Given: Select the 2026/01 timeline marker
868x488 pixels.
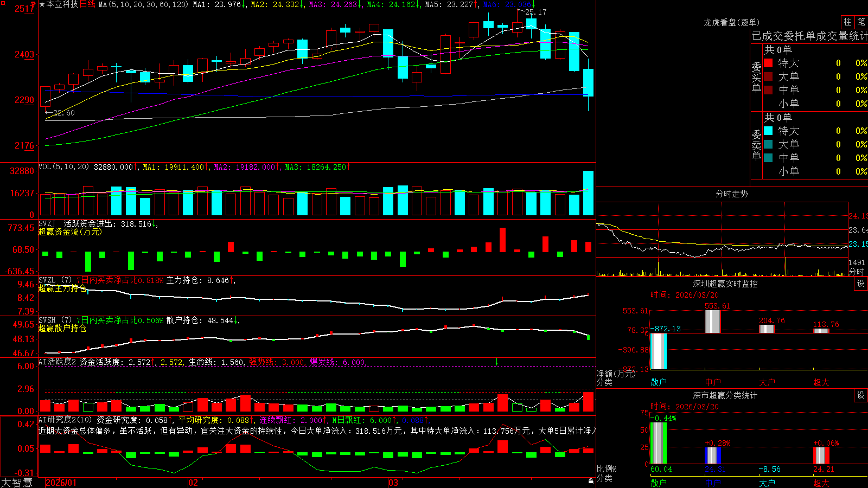Looking at the screenshot, I should pyautogui.click(x=61, y=483).
